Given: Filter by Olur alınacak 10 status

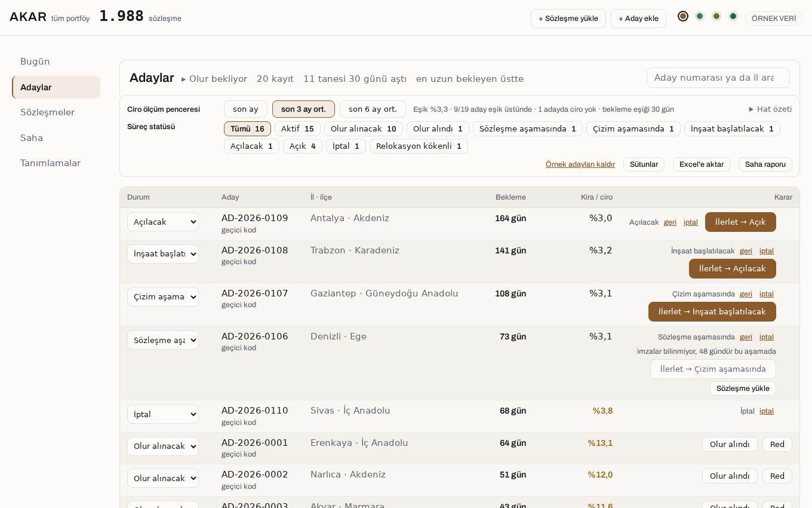Looking at the screenshot, I should [364, 128].
